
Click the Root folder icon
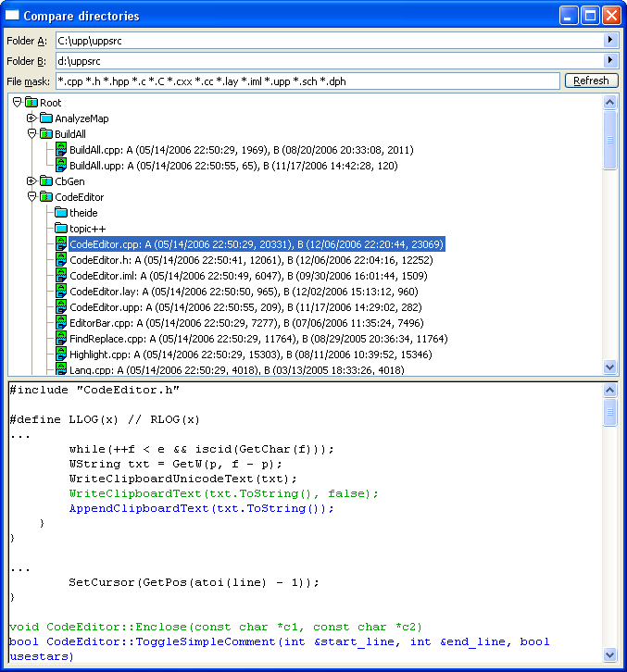click(31, 103)
